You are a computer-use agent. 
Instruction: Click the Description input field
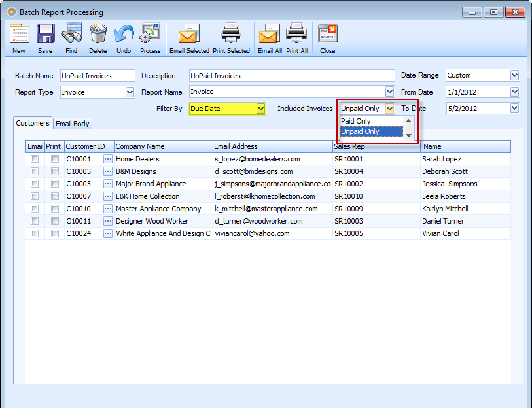[292, 76]
